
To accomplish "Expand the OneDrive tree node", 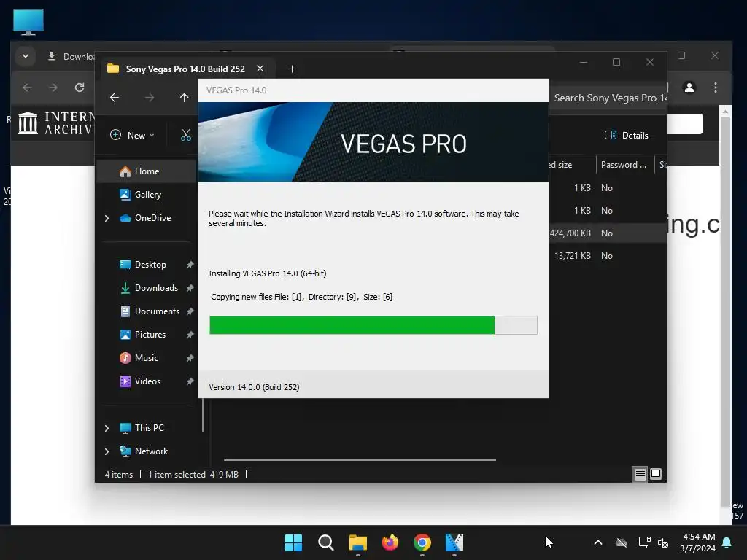I will [x=107, y=218].
